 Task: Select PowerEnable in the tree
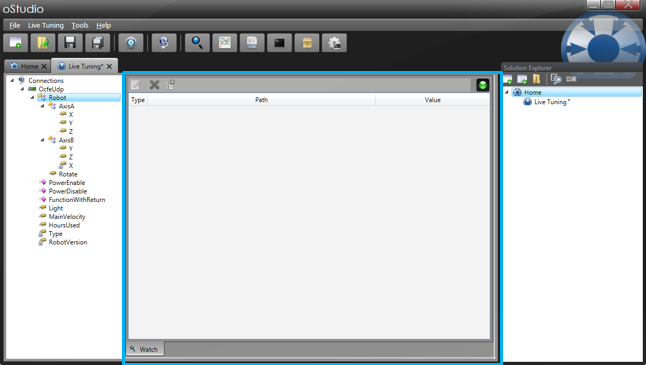67,182
